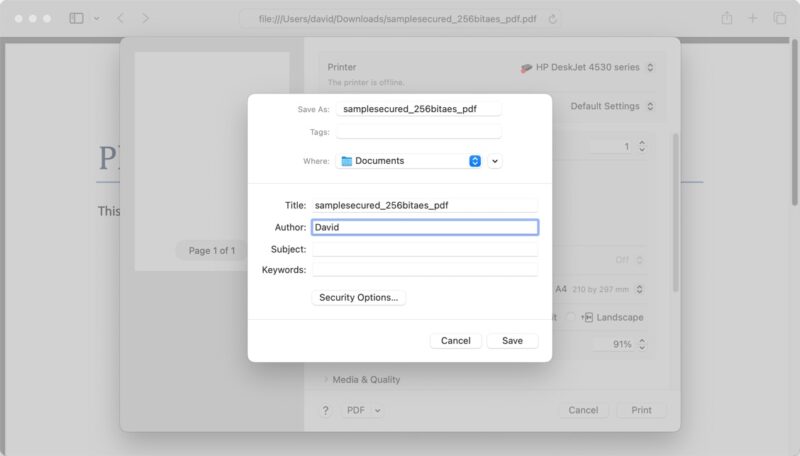The image size is (800, 456).
Task: Open the Where Documents folder popup
Action: click(409, 161)
